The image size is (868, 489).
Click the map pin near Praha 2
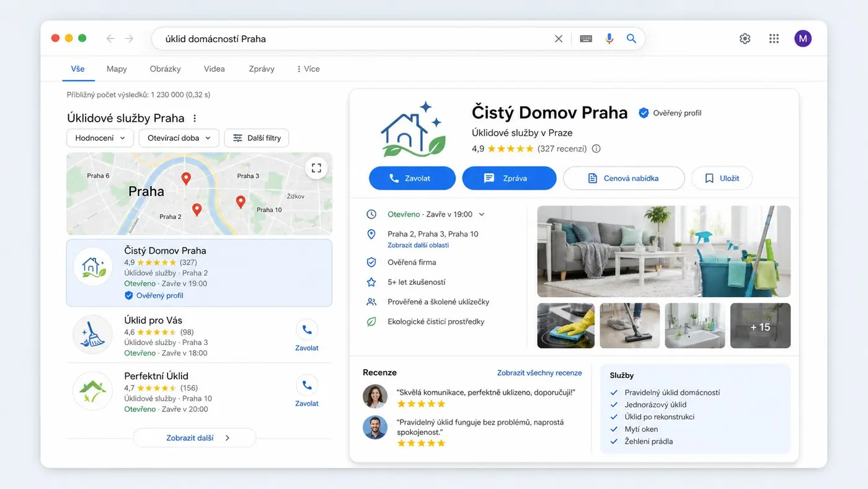click(197, 210)
